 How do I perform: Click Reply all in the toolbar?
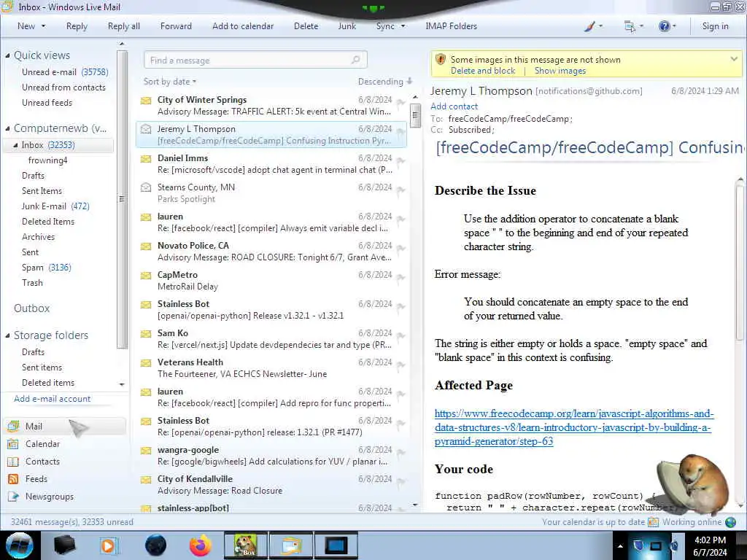[x=124, y=26]
